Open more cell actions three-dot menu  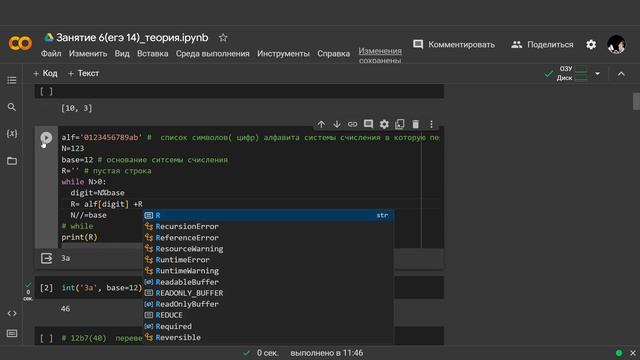[431, 124]
